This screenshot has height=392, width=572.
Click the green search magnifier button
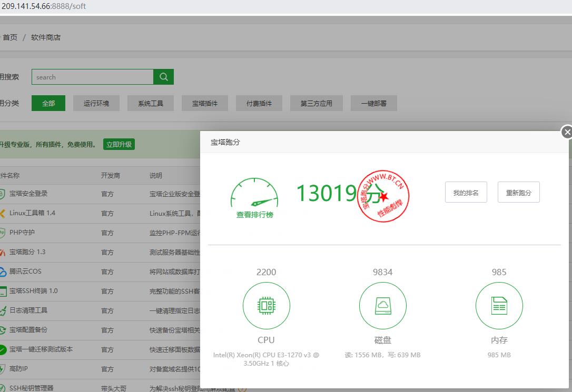click(163, 77)
